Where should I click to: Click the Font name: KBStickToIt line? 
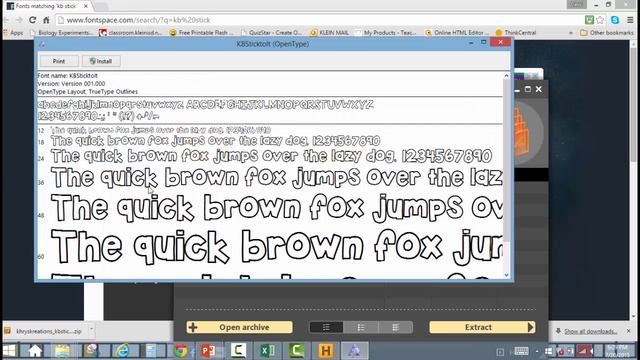68,76
